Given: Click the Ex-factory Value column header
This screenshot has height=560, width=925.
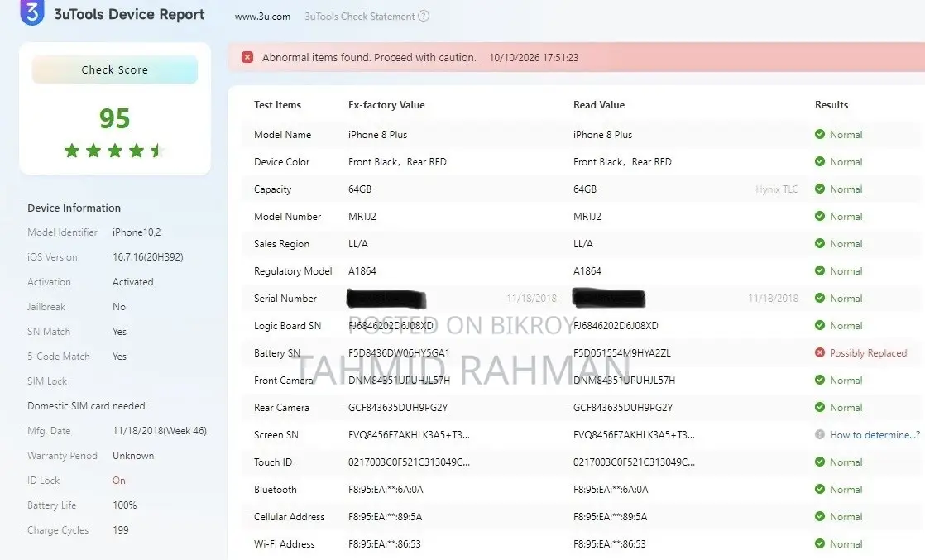Looking at the screenshot, I should click(386, 104).
